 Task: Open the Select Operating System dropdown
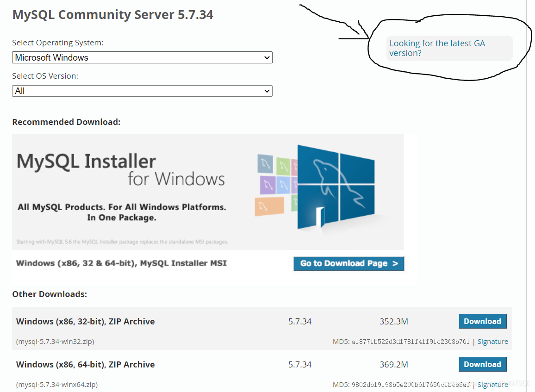click(x=142, y=57)
